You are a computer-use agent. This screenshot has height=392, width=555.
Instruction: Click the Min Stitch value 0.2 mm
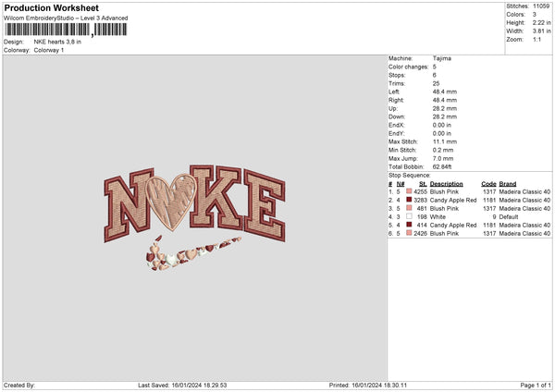tap(443, 150)
